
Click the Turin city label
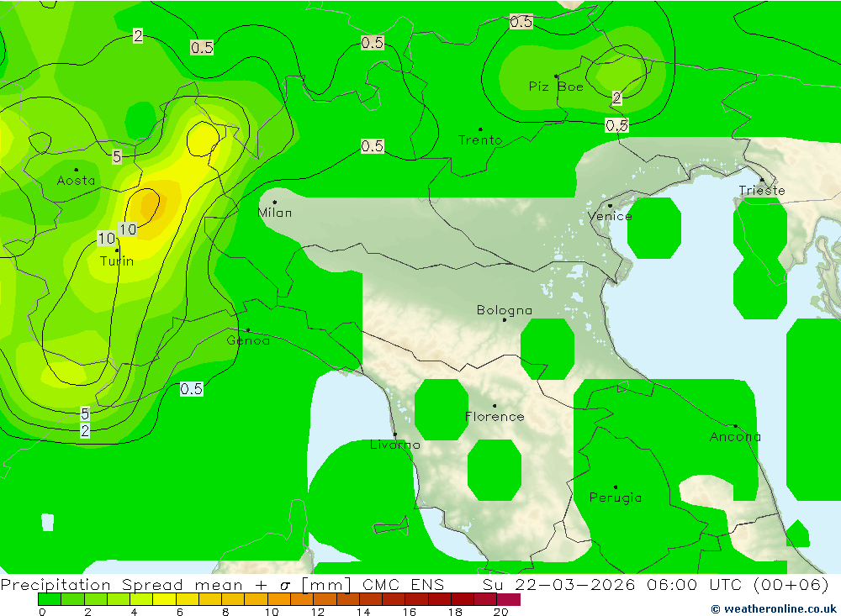click(116, 261)
